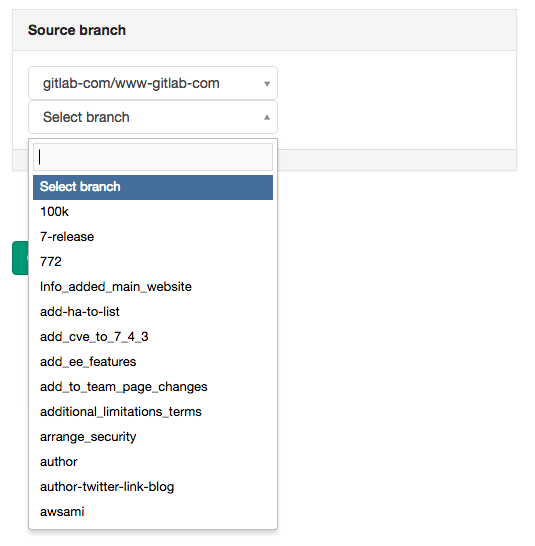Focus the branch search text field
Viewport: 535px width, 546px height.
[x=153, y=157]
